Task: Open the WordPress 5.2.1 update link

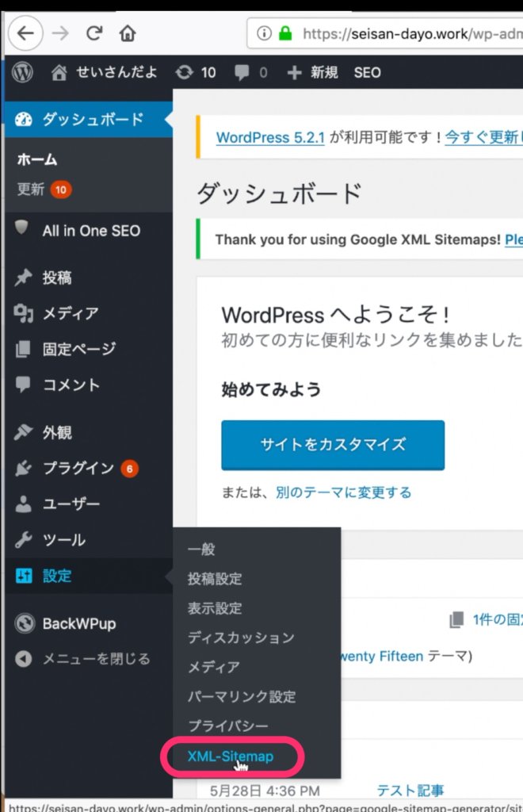Action: (270, 137)
